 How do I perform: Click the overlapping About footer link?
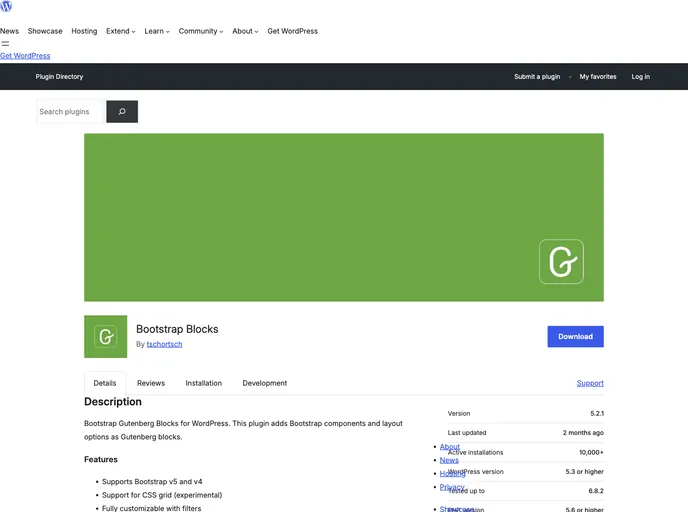click(450, 447)
